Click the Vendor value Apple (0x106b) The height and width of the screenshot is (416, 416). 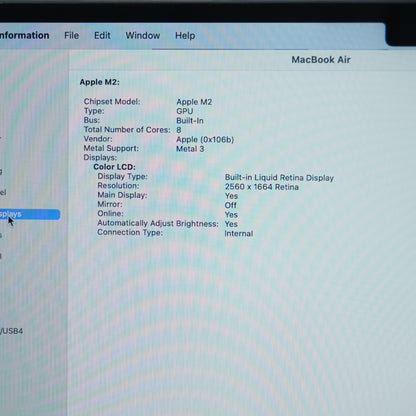tap(205, 139)
